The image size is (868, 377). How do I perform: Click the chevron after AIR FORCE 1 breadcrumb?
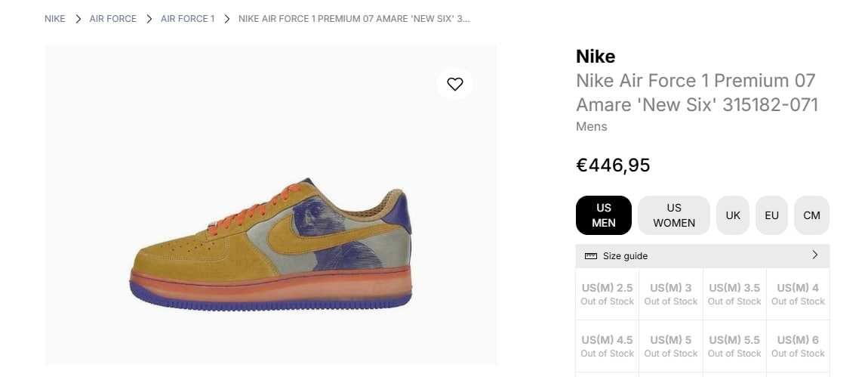coord(226,19)
